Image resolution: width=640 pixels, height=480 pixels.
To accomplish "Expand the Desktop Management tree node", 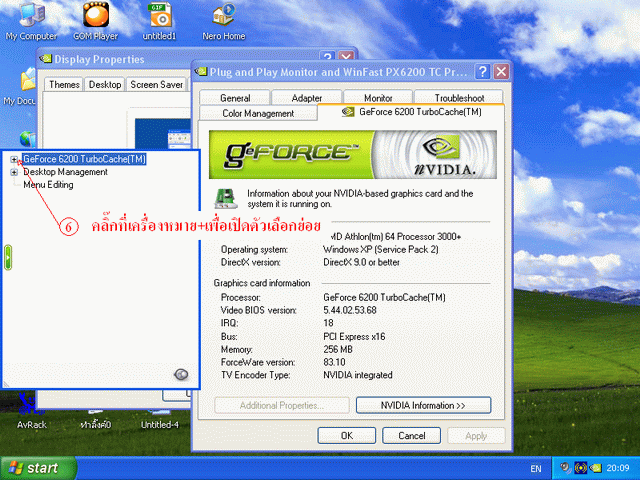I will 14,172.
